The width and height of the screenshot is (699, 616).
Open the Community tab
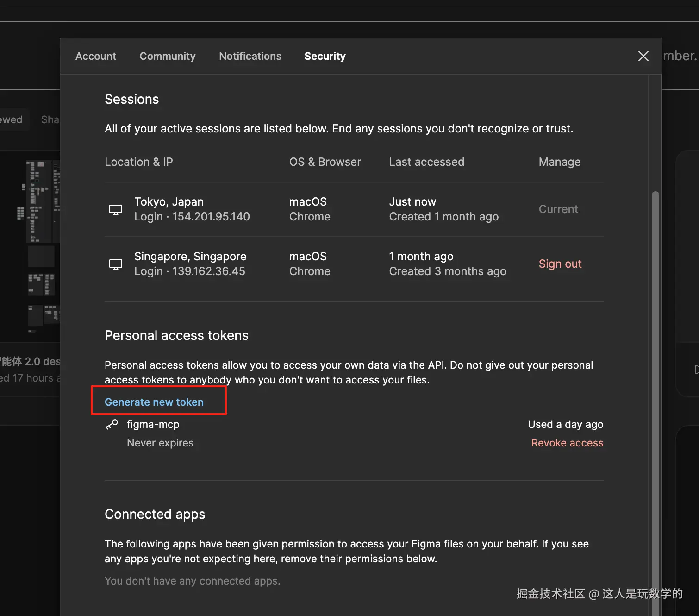coord(168,56)
